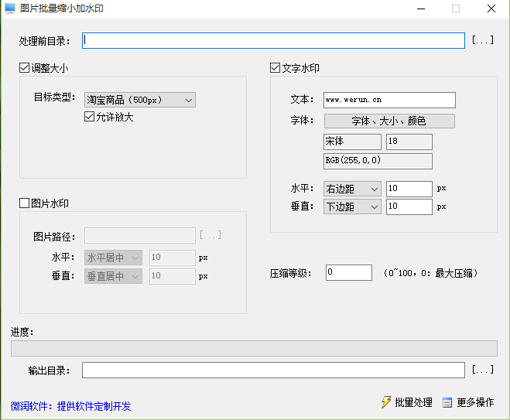Click the 文本 field containing www.werun.cn
Image resolution: width=510 pixels, height=420 pixels.
[389, 100]
